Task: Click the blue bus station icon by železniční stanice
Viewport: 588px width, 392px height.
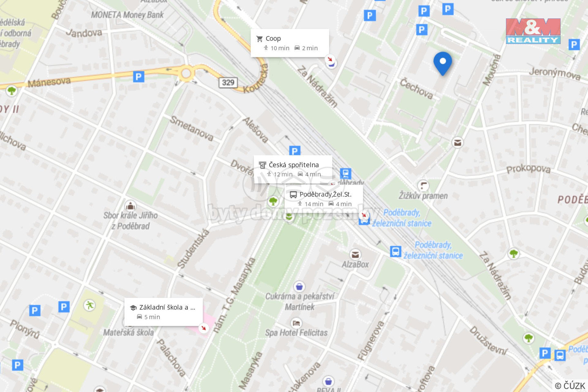Action: (395, 251)
